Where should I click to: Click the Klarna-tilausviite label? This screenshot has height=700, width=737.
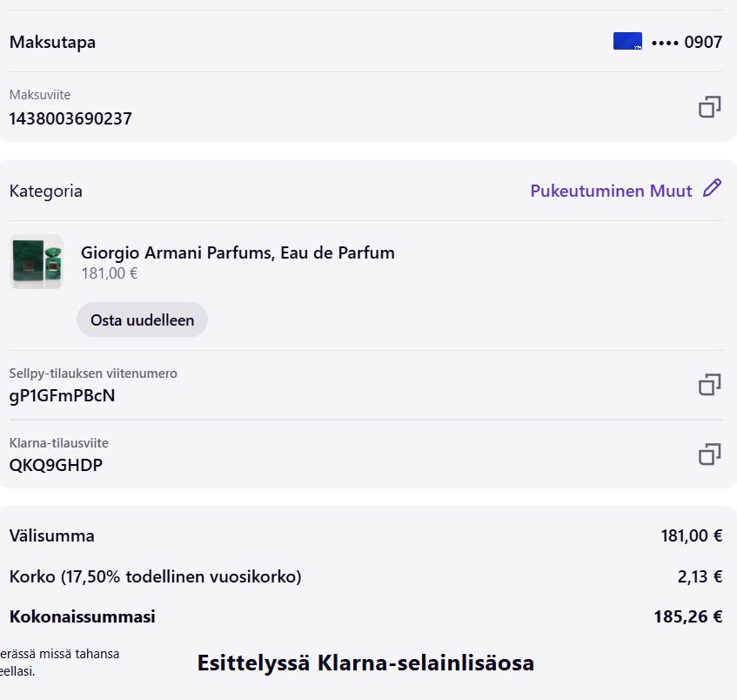(59, 442)
